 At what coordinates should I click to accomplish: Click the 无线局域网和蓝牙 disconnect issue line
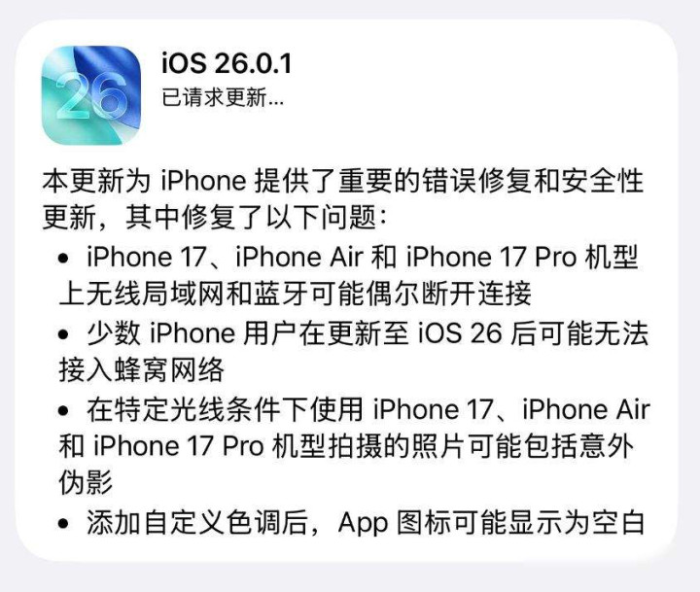(x=296, y=295)
